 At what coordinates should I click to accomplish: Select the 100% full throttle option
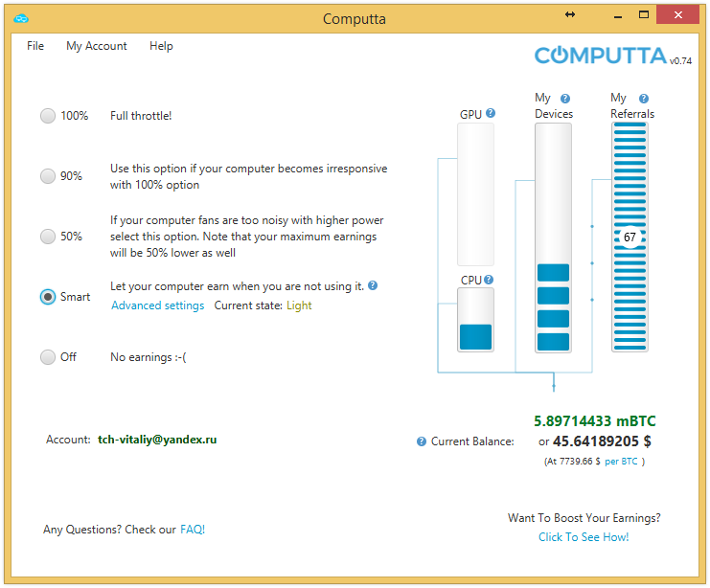[x=48, y=116]
